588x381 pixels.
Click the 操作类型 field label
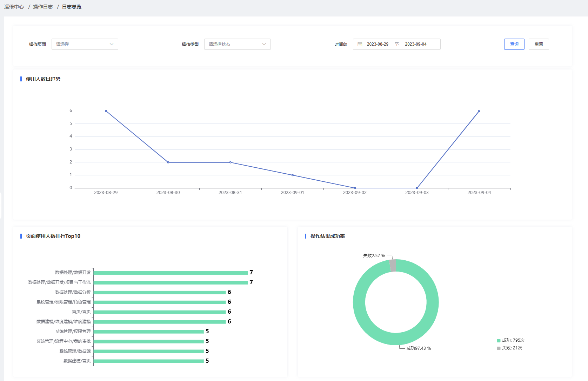click(x=190, y=45)
